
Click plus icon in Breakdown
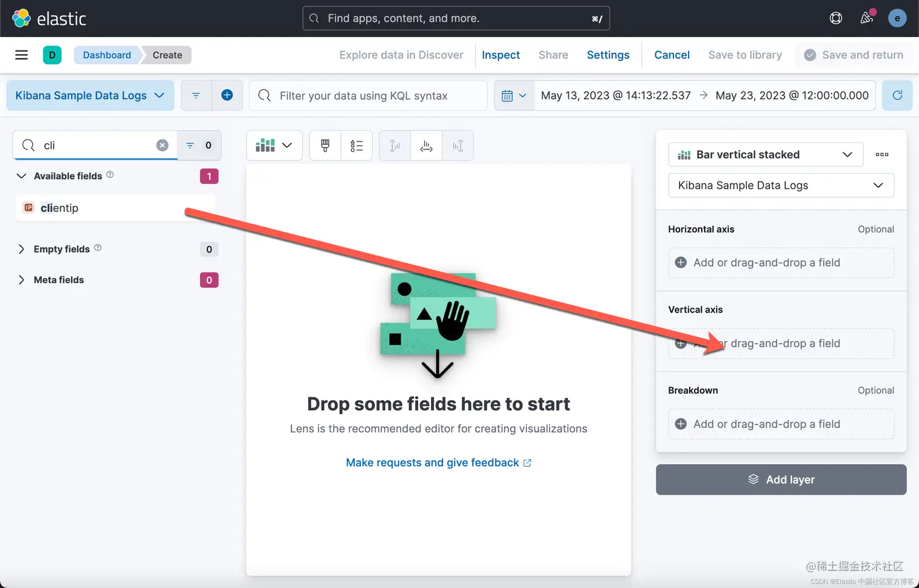coord(681,424)
